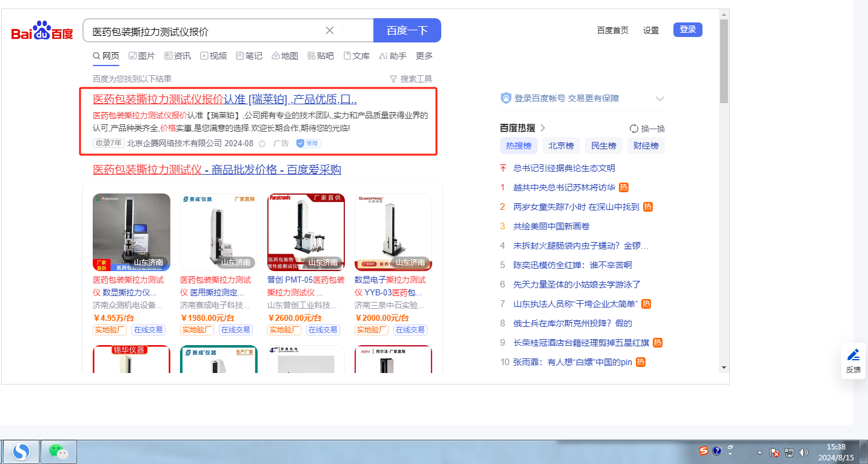Open the Pubtester product thumbnail
The width and height of the screenshot is (868, 464).
click(x=132, y=232)
